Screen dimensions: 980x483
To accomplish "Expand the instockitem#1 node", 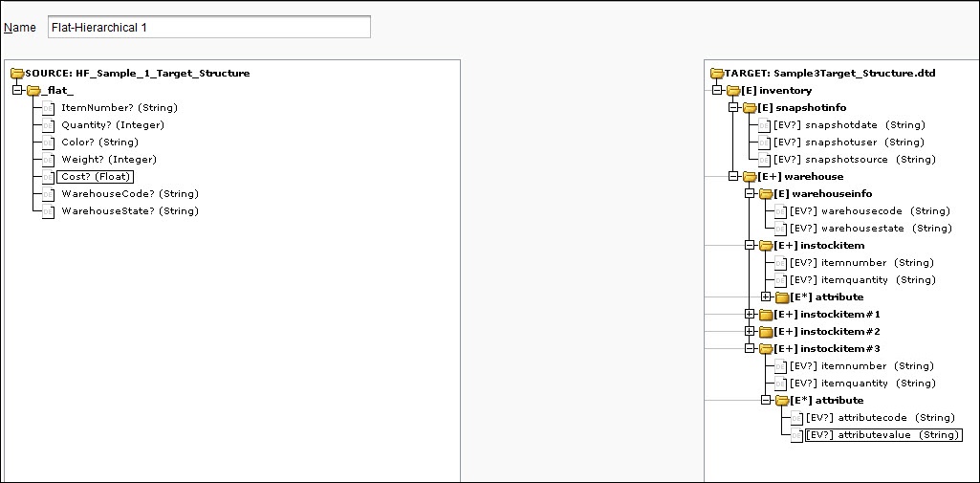I will click(x=750, y=315).
